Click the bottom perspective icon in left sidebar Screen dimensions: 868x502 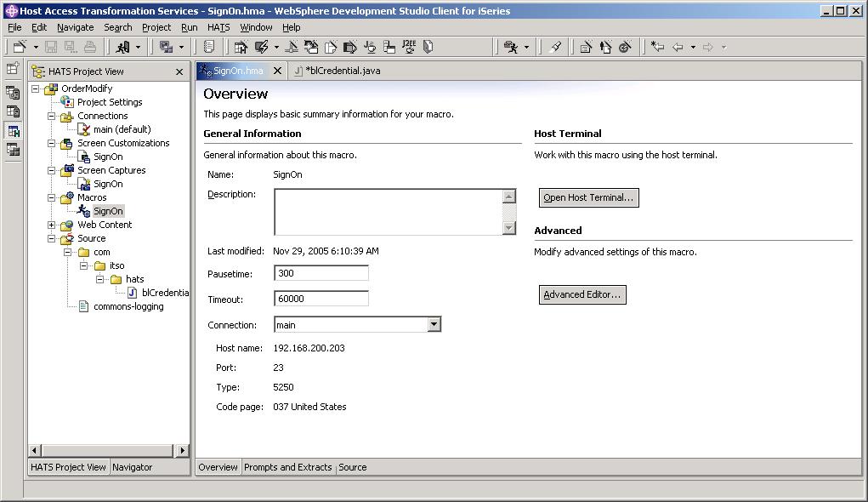[x=14, y=150]
